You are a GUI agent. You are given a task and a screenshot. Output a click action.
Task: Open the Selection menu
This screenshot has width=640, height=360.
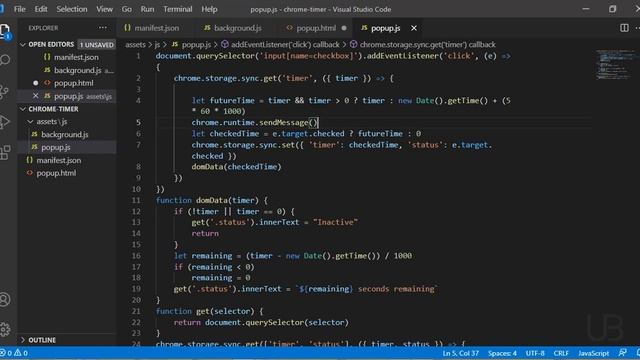pos(72,9)
